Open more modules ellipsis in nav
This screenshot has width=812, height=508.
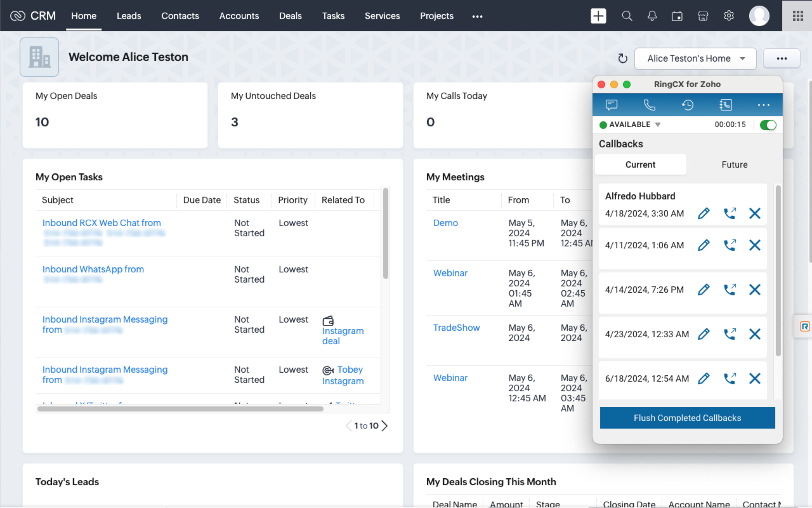pyautogui.click(x=477, y=16)
